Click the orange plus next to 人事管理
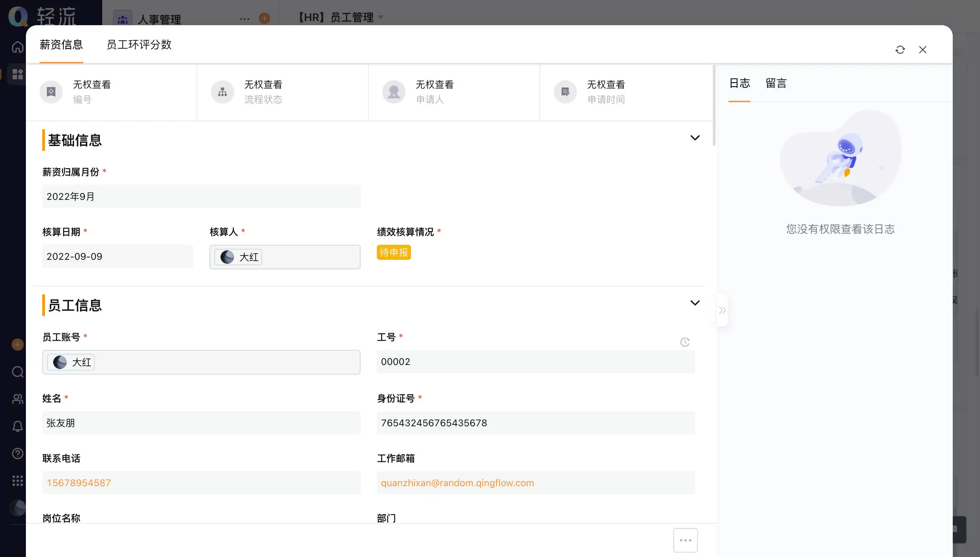This screenshot has width=980, height=557. click(x=264, y=18)
